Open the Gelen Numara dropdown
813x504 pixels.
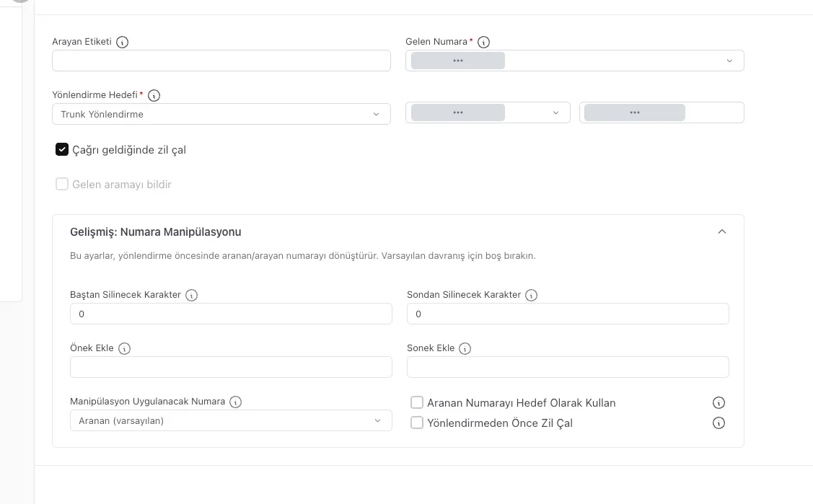[574, 61]
